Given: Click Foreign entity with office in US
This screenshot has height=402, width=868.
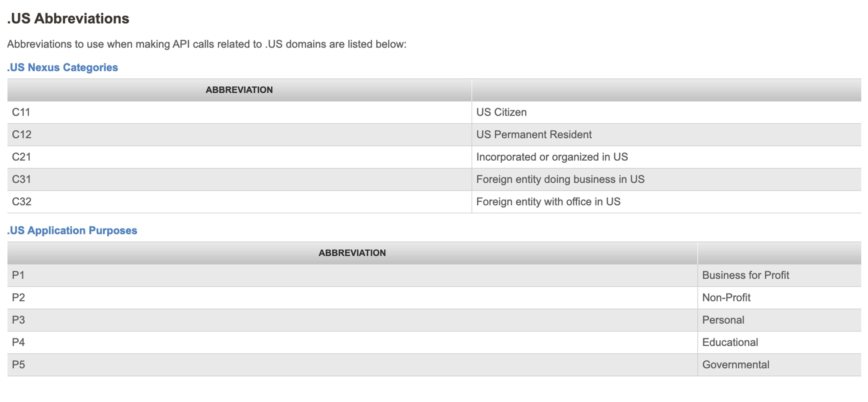Looking at the screenshot, I should (x=548, y=202).
